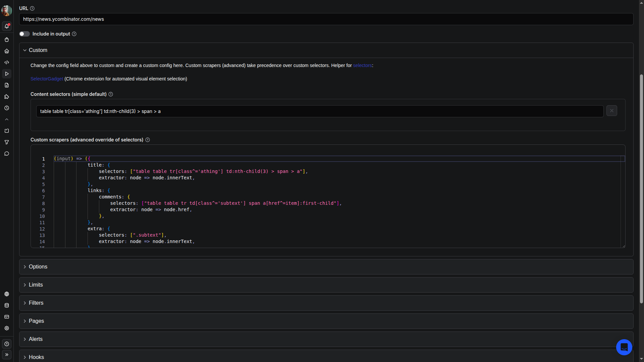
Task: Click the 'Content selectors (simple default)' label
Action: point(68,94)
